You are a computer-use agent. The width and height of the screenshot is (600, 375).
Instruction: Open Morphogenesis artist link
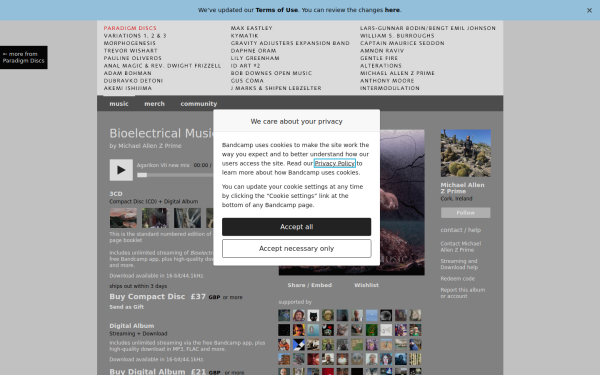tap(130, 43)
